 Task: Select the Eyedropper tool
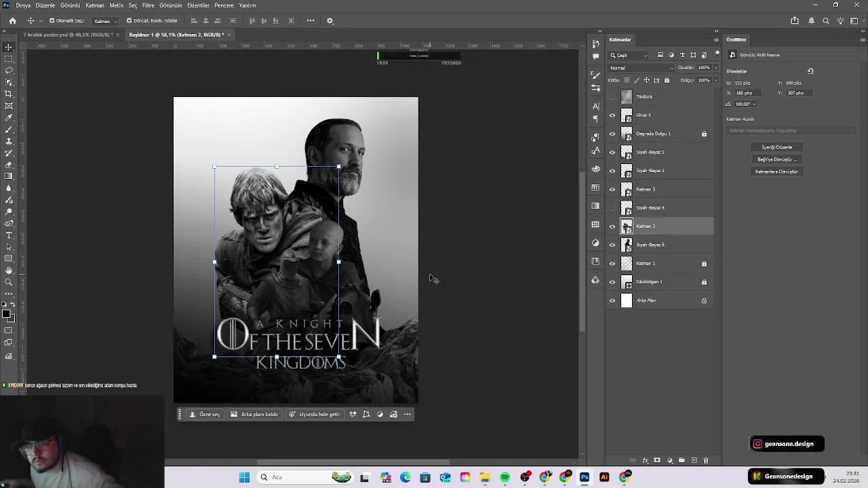9,118
